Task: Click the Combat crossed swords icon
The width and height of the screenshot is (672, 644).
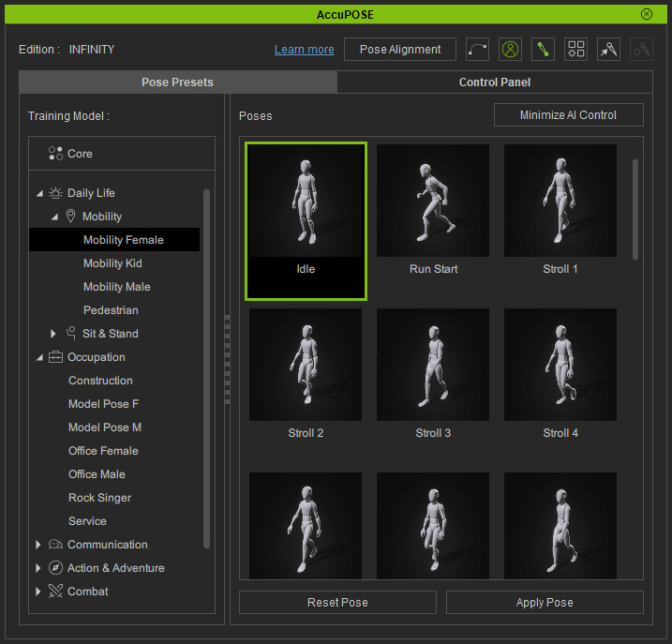Action: [55, 592]
